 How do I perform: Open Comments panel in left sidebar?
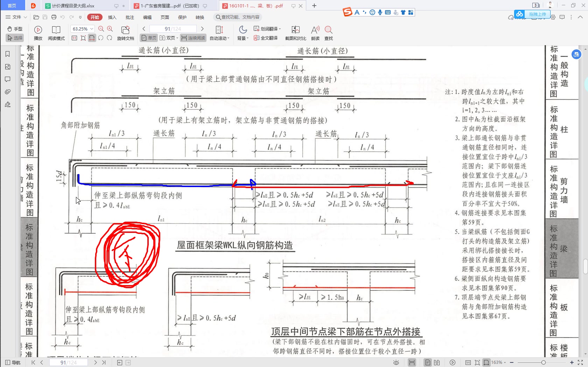8,79
